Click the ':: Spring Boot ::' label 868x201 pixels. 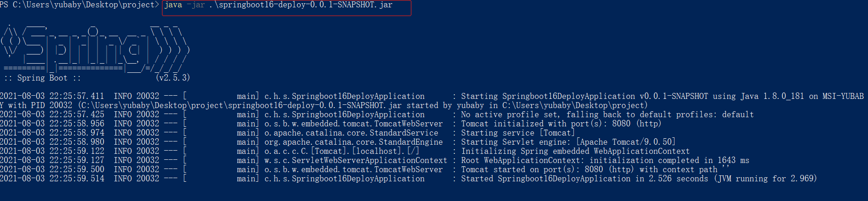[42, 78]
